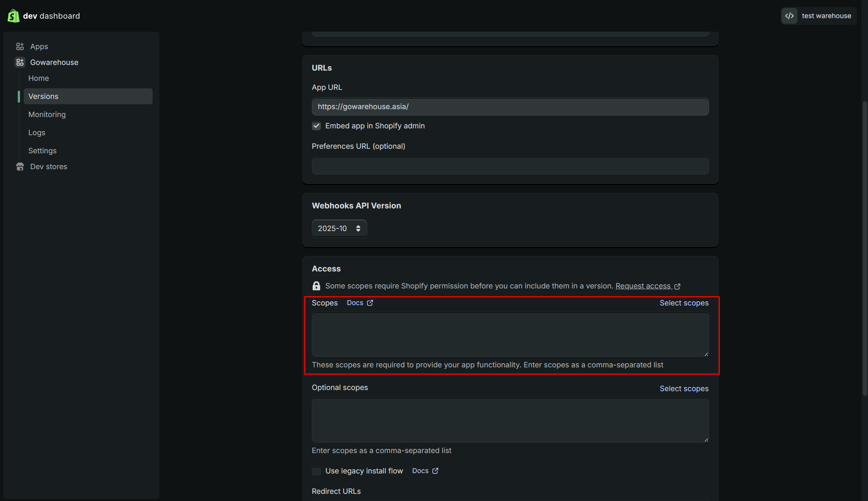Open the Monitoring sidebar item
The width and height of the screenshot is (868, 501).
pyautogui.click(x=47, y=114)
